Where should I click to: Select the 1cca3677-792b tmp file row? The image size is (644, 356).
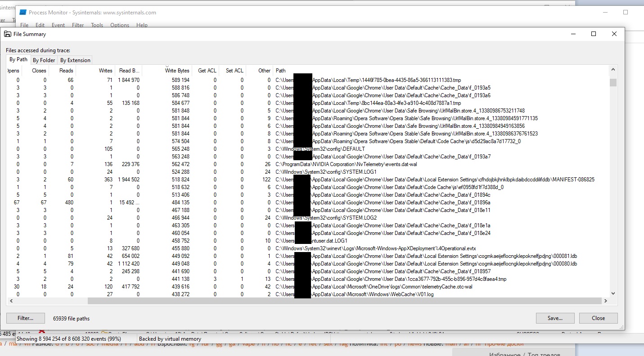(x=307, y=279)
